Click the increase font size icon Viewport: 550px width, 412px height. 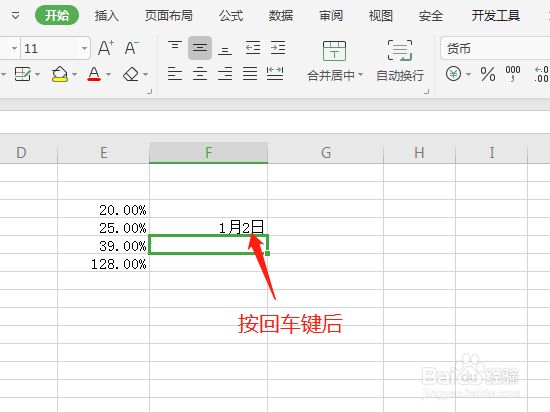click(106, 48)
